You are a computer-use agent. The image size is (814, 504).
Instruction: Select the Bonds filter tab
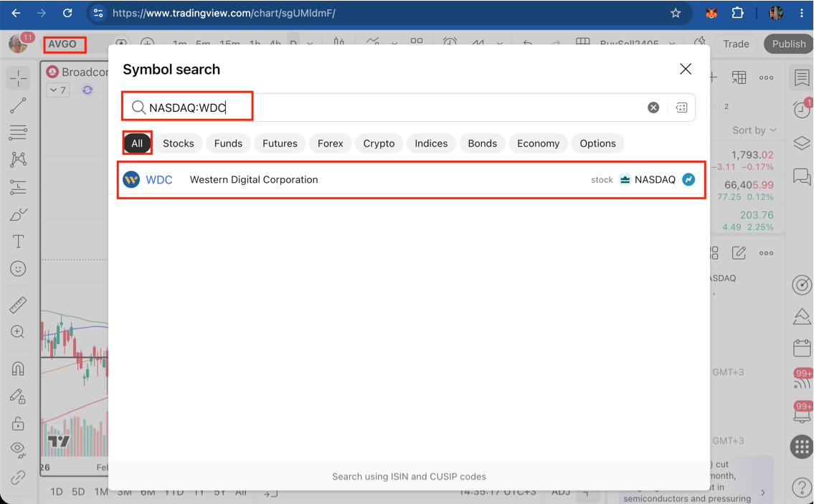pyautogui.click(x=482, y=143)
